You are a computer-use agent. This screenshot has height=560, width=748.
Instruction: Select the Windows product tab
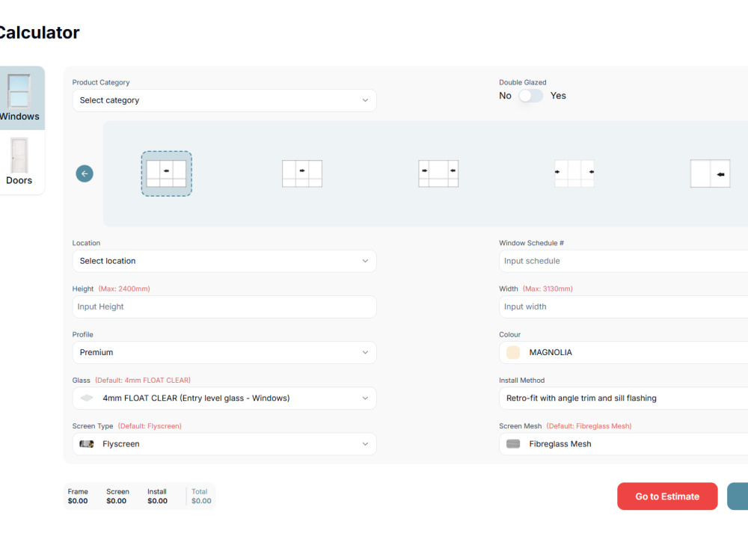coord(22,98)
